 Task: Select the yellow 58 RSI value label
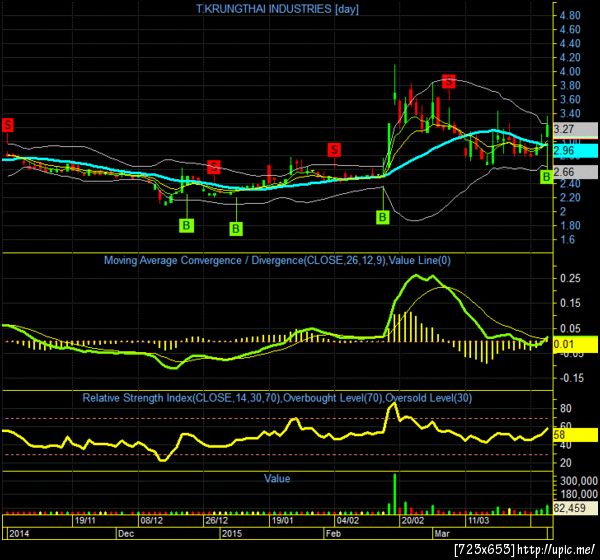[576, 435]
